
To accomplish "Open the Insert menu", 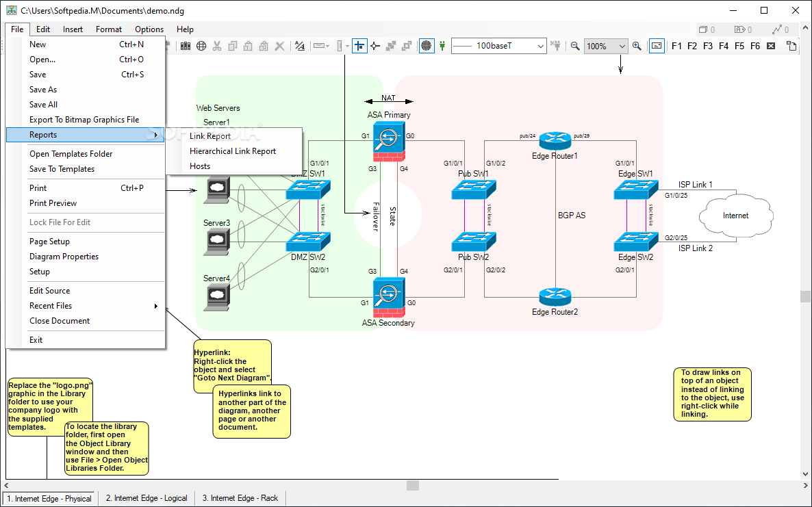I will click(x=73, y=29).
